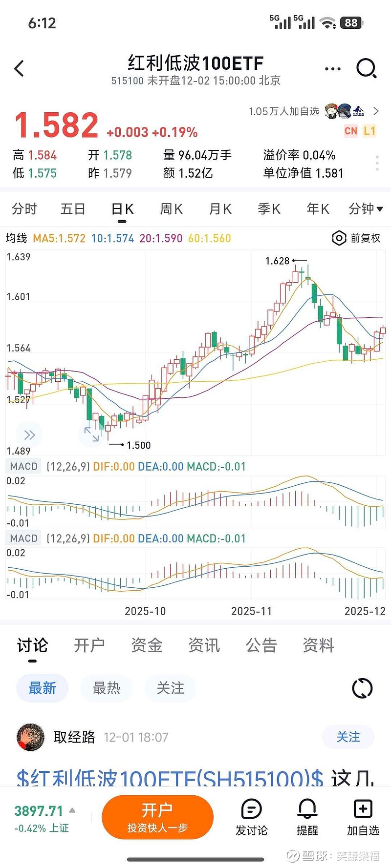Tap the L1 quote level badge
The height and width of the screenshot is (868, 391).
369,131
